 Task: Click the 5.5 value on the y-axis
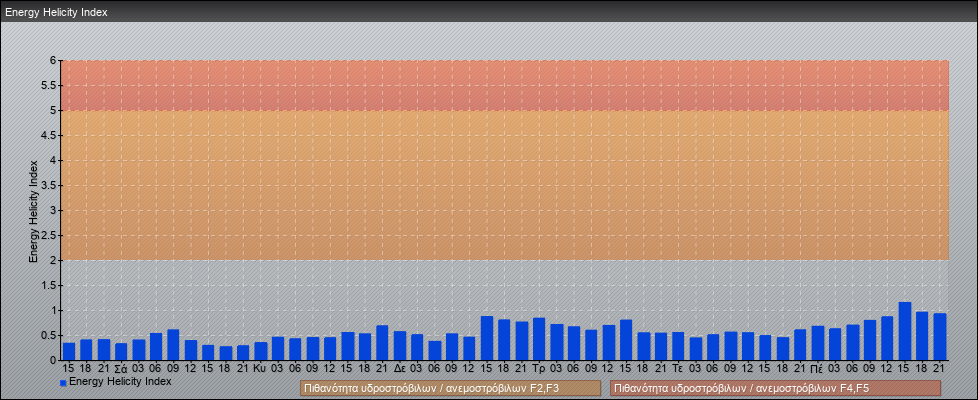click(x=48, y=85)
